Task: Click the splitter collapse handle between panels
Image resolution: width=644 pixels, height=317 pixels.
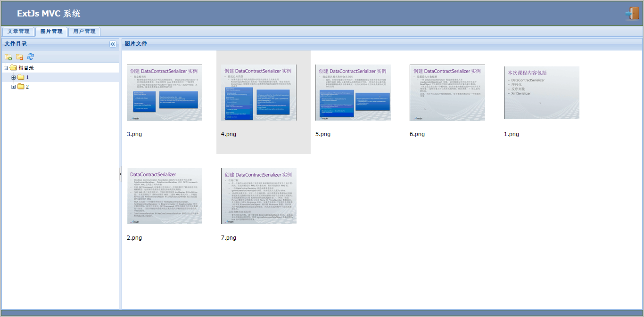Action: coord(120,174)
